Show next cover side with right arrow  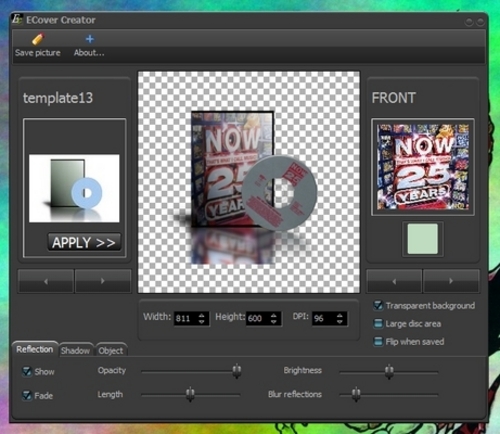[x=451, y=281]
